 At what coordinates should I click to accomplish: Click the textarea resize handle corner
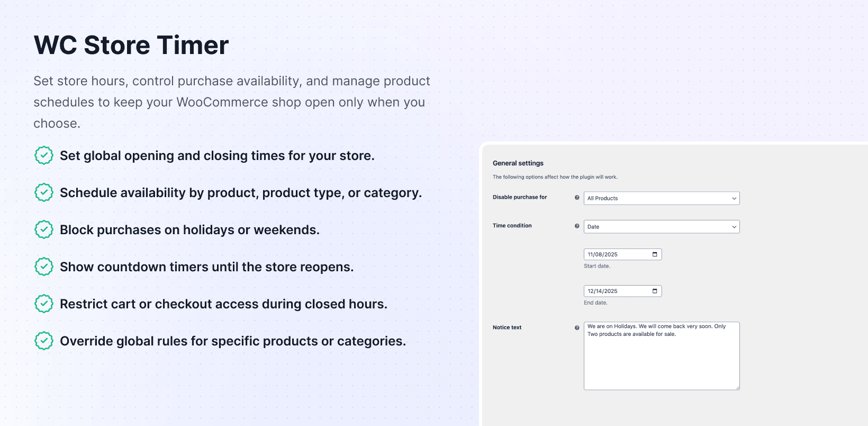(x=737, y=388)
